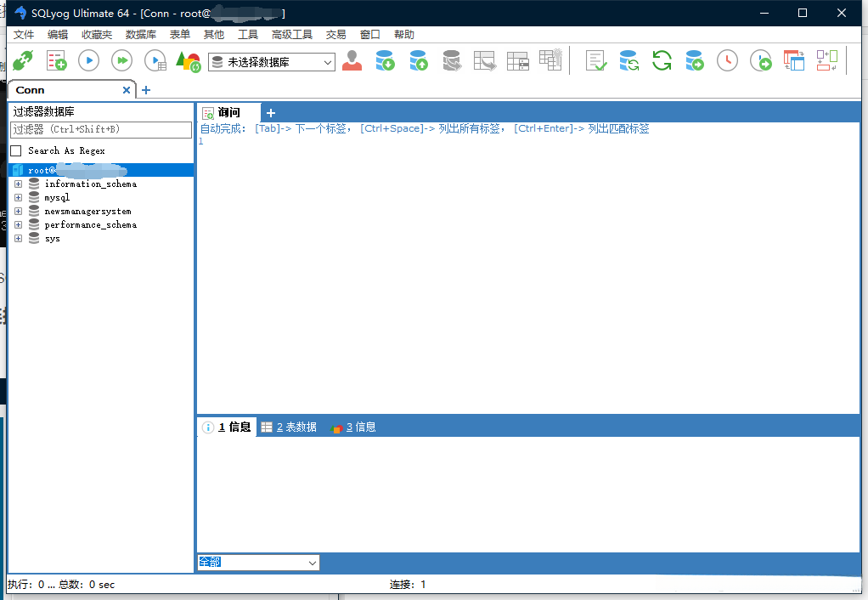The height and width of the screenshot is (600, 868).
Task: Click the 连接: 1 status text
Action: [x=408, y=585]
